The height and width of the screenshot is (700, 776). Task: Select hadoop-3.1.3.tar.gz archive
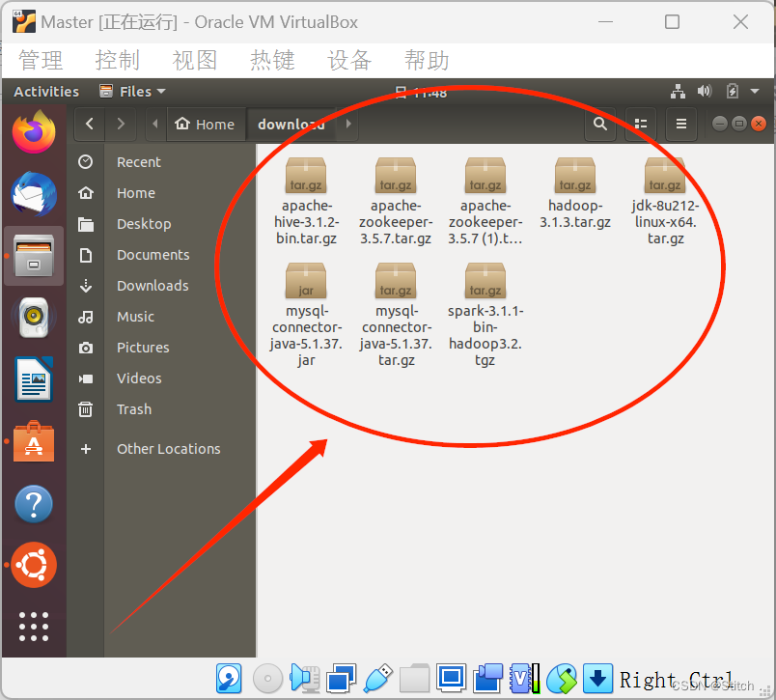point(574,193)
